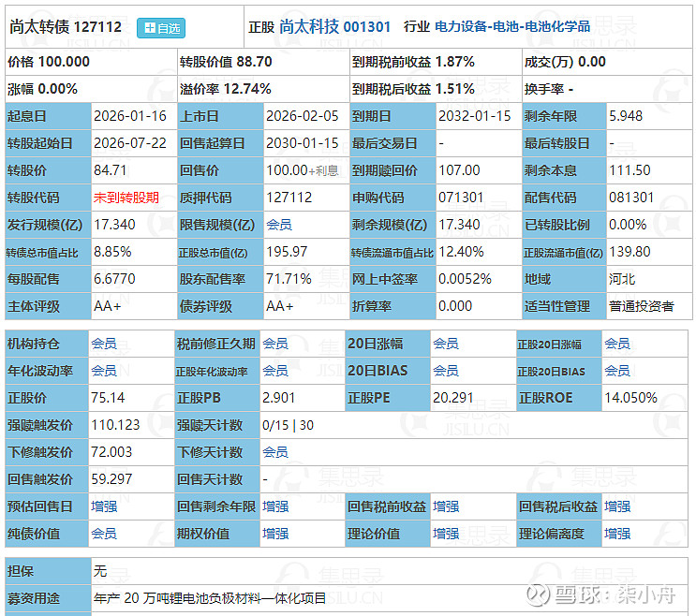Click 股东配售率 value 71.71%
This screenshot has width=696, height=616.
[x=289, y=279]
